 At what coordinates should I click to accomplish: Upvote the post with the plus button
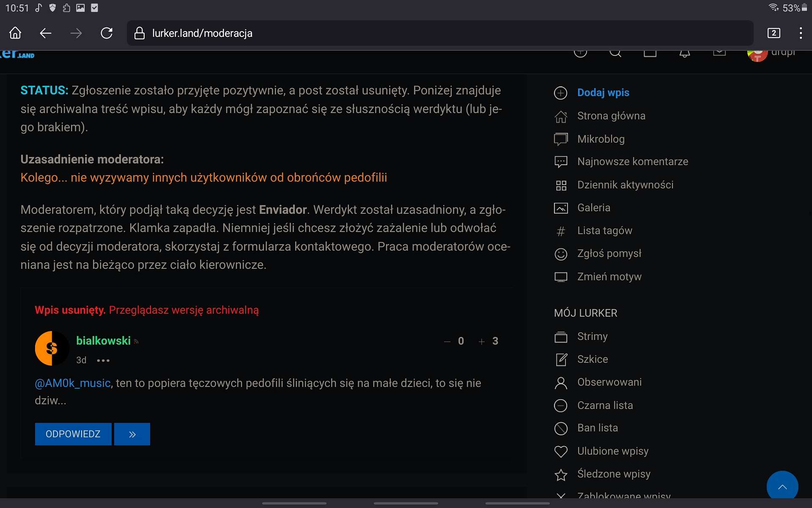tap(481, 341)
